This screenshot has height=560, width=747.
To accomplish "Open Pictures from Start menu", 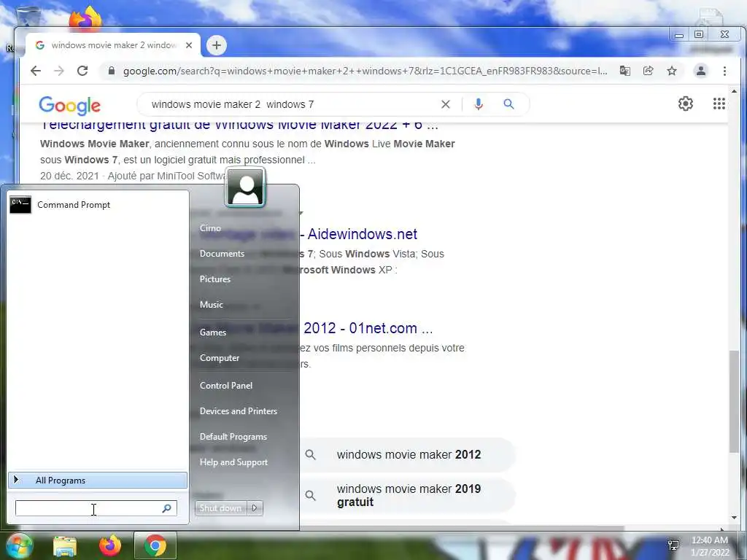I will [215, 279].
